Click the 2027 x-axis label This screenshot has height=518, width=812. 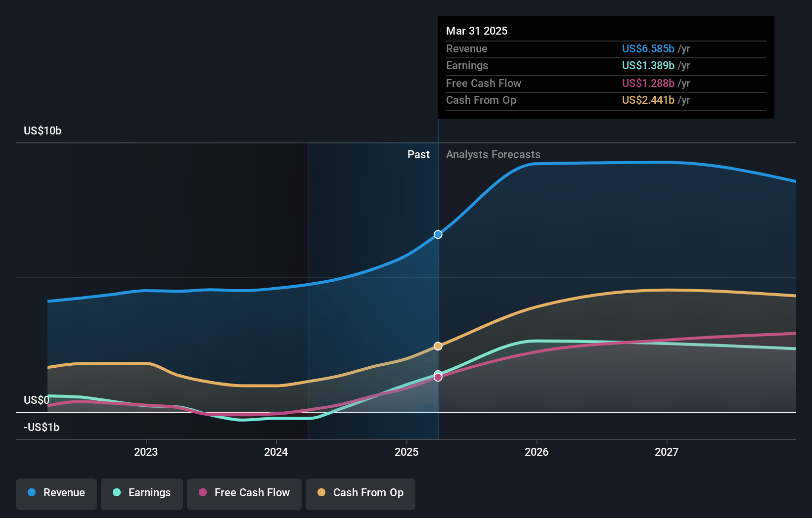(x=667, y=452)
